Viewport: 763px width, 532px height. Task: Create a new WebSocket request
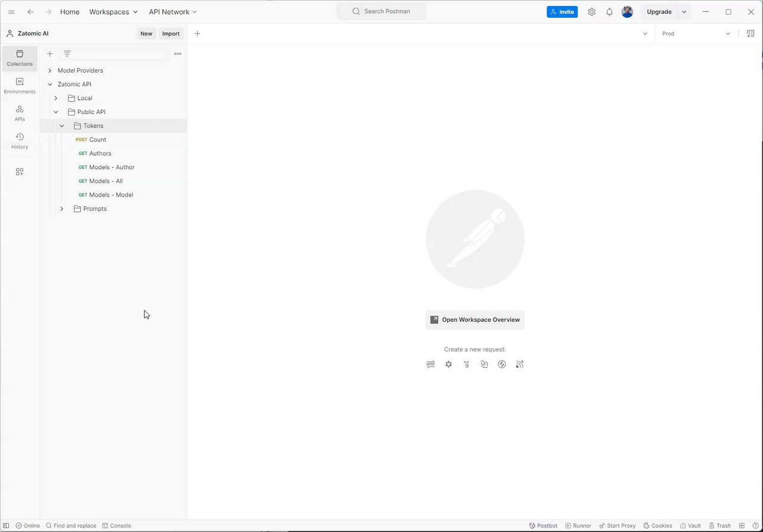[484, 364]
